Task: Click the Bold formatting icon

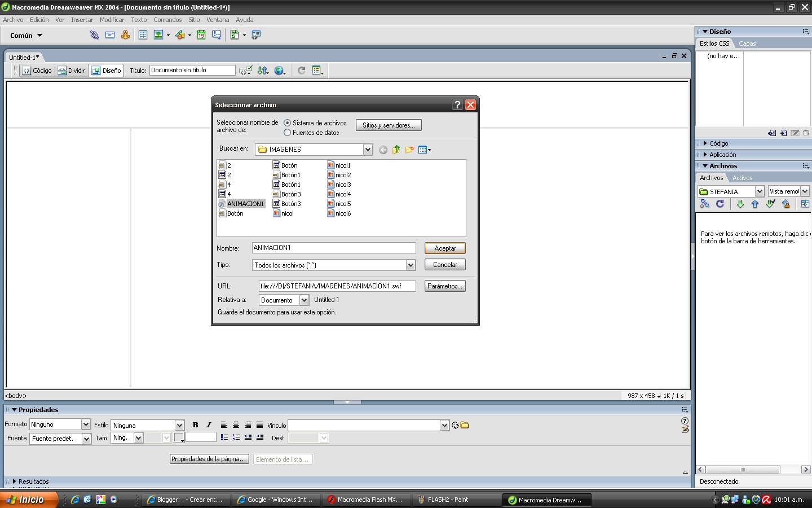Action: (196, 425)
